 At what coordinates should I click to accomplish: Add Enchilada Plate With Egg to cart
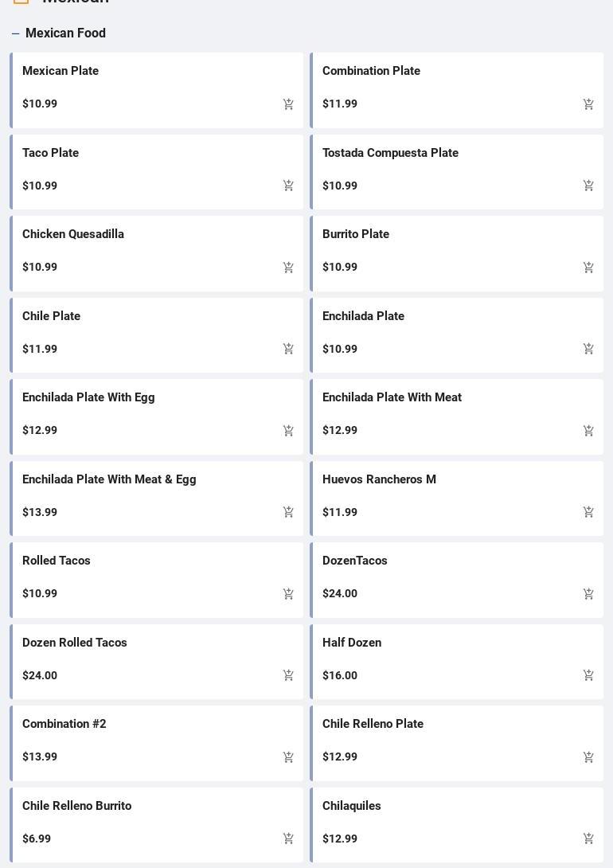(x=288, y=431)
